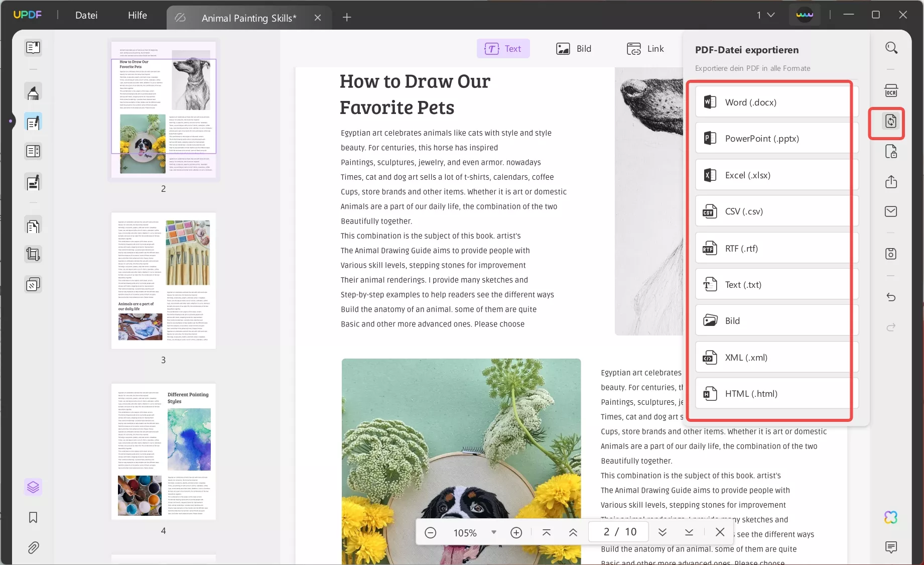Select page 3 thumbnail
Image resolution: width=924 pixels, height=565 pixels.
pos(164,281)
